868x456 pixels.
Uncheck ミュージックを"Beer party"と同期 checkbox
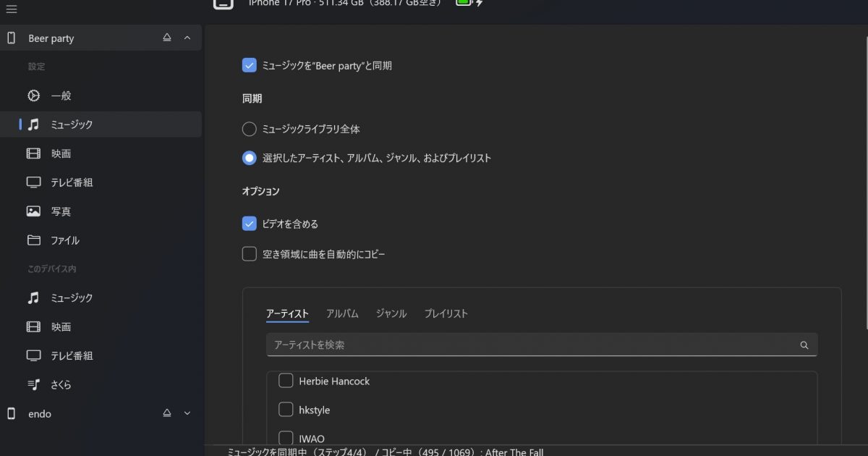(250, 65)
